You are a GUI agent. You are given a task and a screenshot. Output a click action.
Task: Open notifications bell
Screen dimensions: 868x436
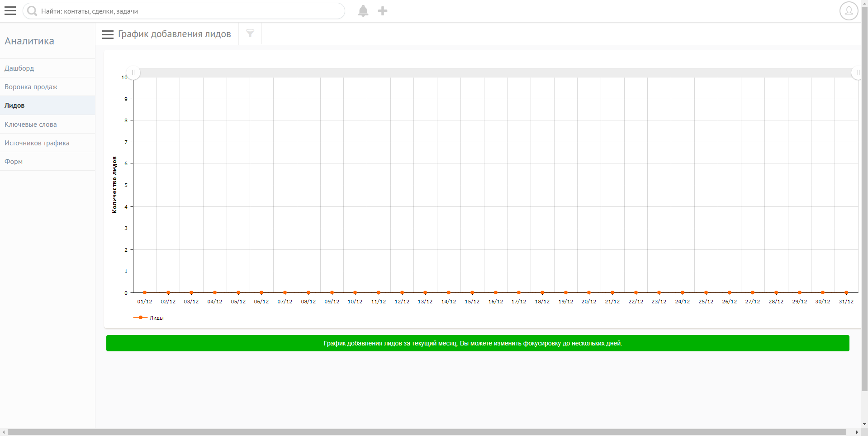click(x=363, y=11)
